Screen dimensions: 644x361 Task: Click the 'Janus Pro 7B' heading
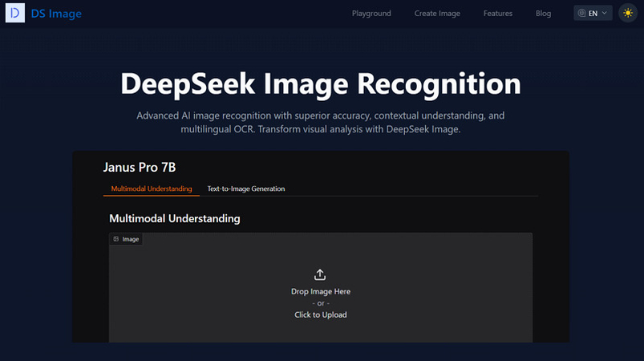[140, 167]
